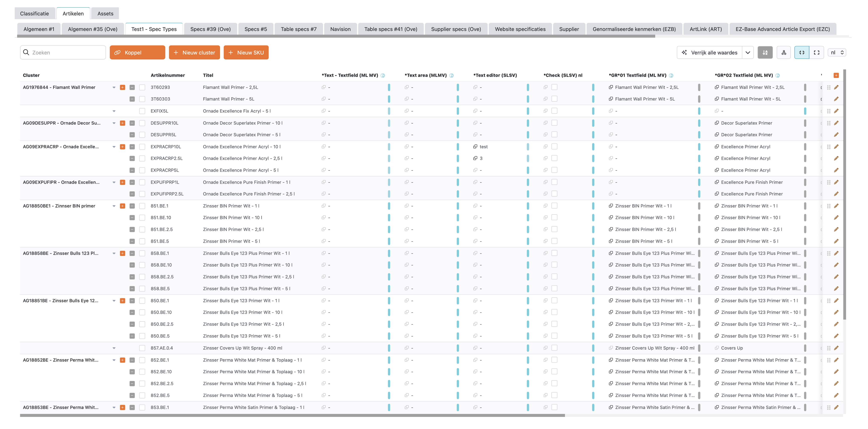Collapse the AG18850BE1 Zinnser BIN primer cluster

114,206
